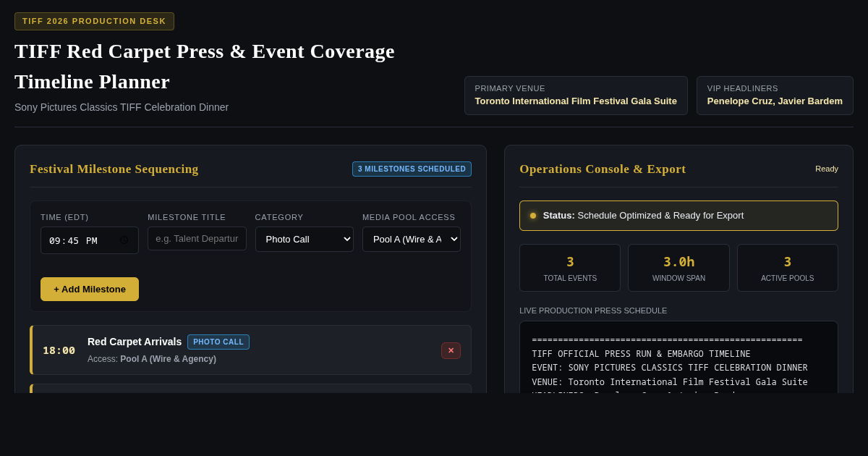Click the TIFF 2026 Production Desk badge
Viewport: 868px width, 456px height.
(94, 21)
